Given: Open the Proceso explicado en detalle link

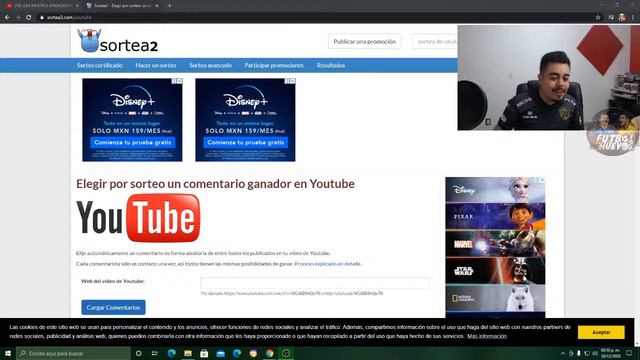Looking at the screenshot, I should tap(327, 264).
